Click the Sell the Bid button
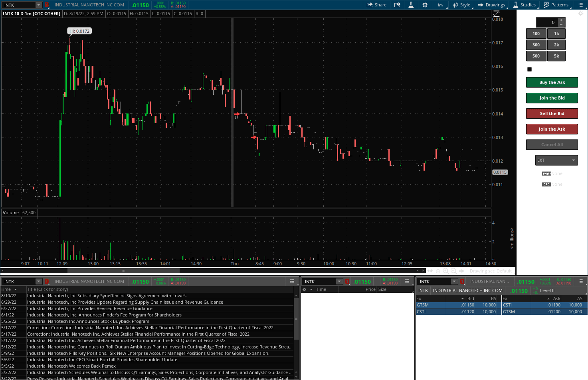 point(552,113)
